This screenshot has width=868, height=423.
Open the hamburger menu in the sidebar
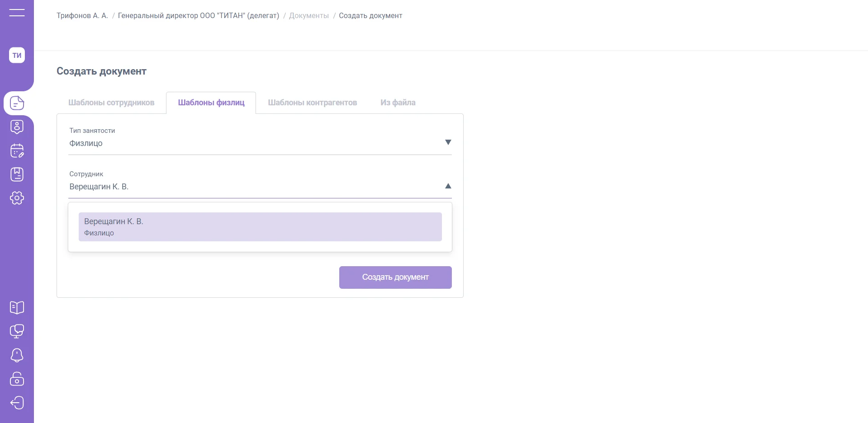[17, 13]
